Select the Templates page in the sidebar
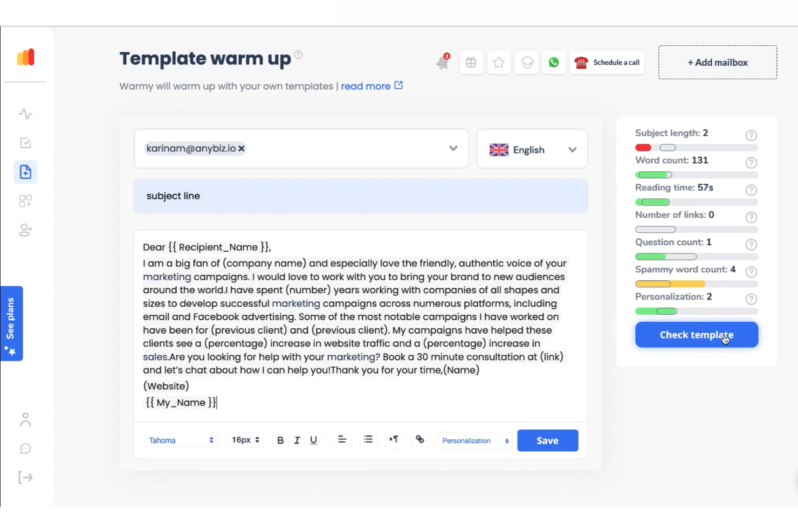 25,171
